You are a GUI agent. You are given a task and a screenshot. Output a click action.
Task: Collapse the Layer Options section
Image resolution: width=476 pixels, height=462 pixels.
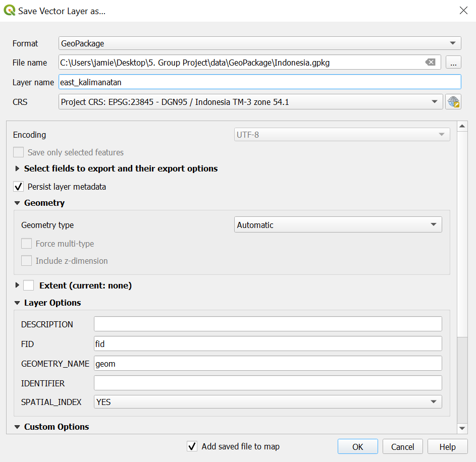(x=18, y=303)
